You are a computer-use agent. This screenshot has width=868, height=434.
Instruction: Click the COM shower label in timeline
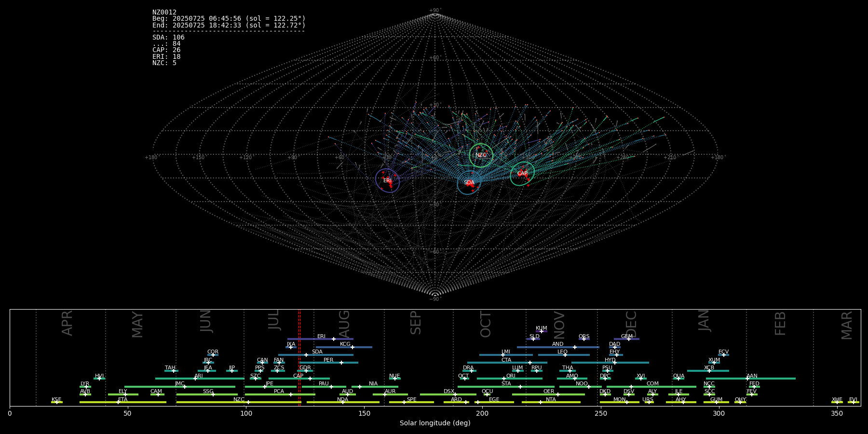click(x=652, y=384)
